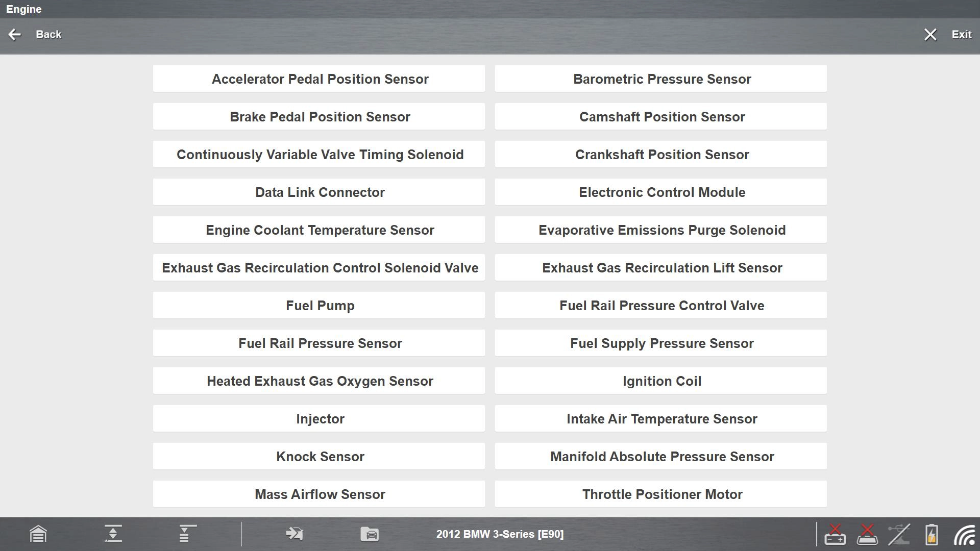
Task: Click the connect-to-vehicle arrow icon
Action: pyautogui.click(x=295, y=534)
